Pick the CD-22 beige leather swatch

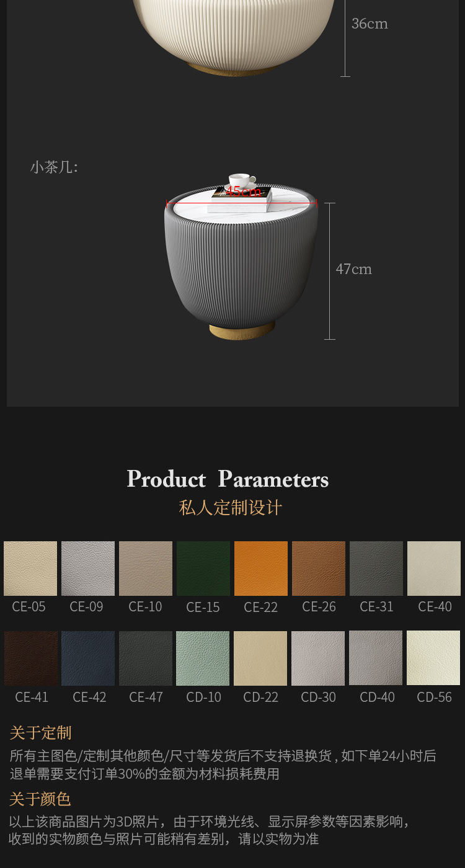point(260,658)
